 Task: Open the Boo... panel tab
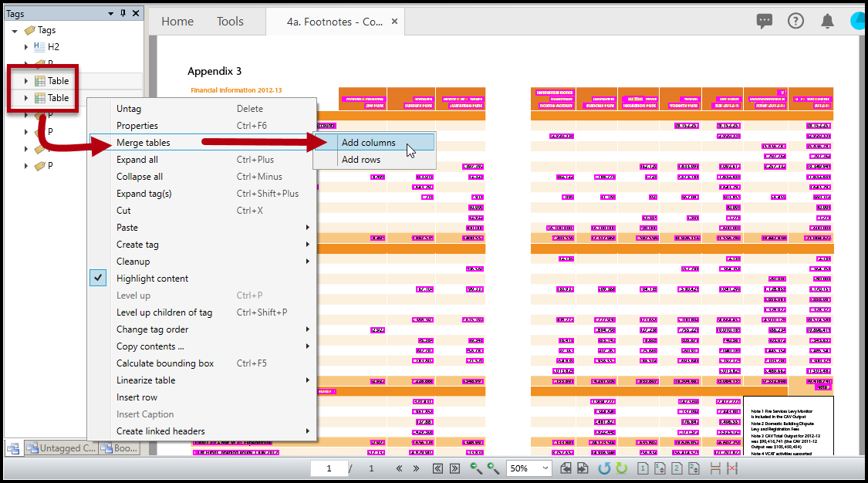120,448
